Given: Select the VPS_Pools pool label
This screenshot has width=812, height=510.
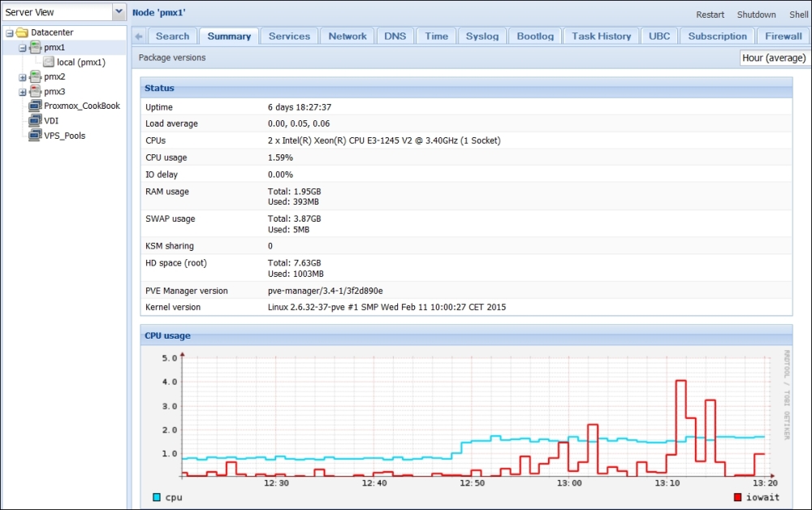Looking at the screenshot, I should point(65,136).
